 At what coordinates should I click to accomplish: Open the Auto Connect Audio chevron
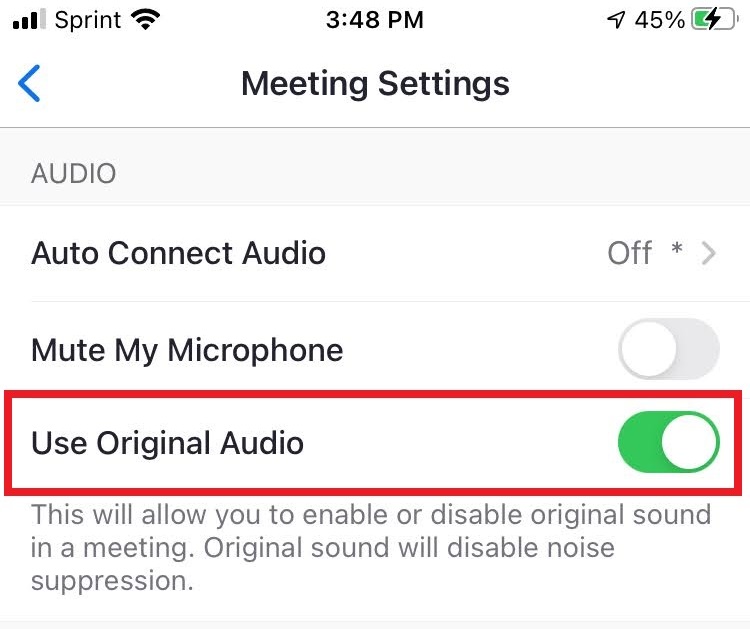pyautogui.click(x=708, y=253)
